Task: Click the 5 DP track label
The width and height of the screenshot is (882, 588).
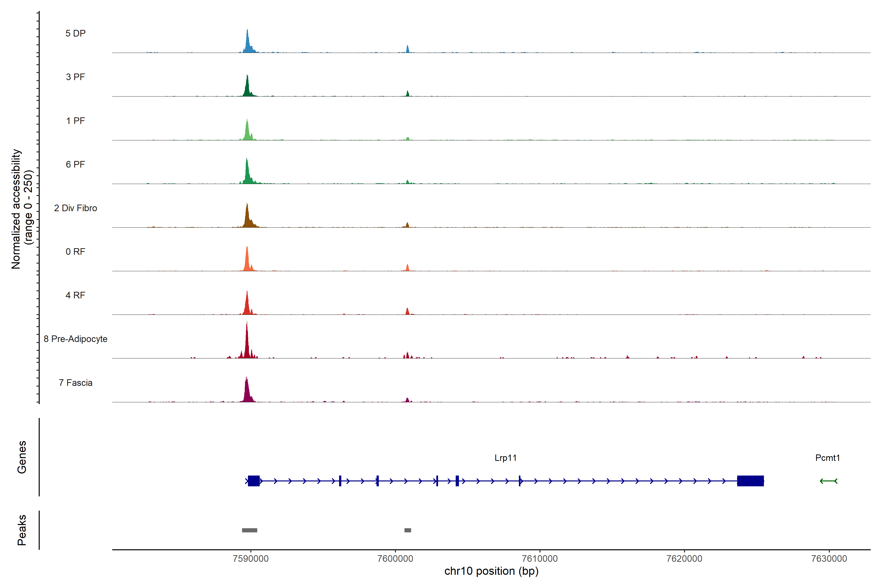Action: 75,33
